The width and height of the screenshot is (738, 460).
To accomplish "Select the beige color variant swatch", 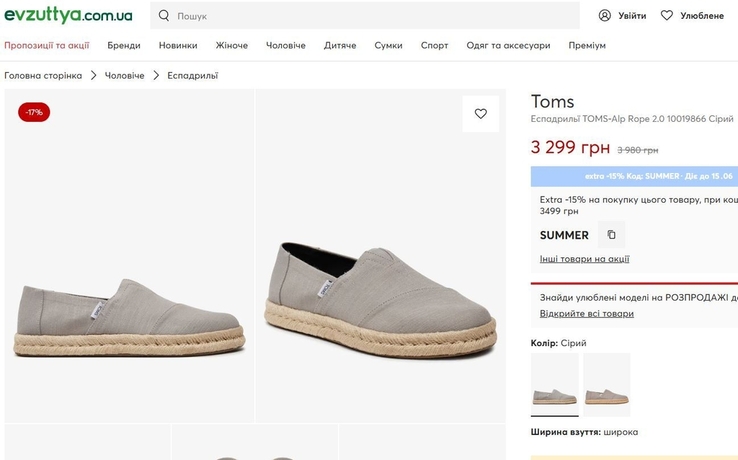I will [607, 385].
